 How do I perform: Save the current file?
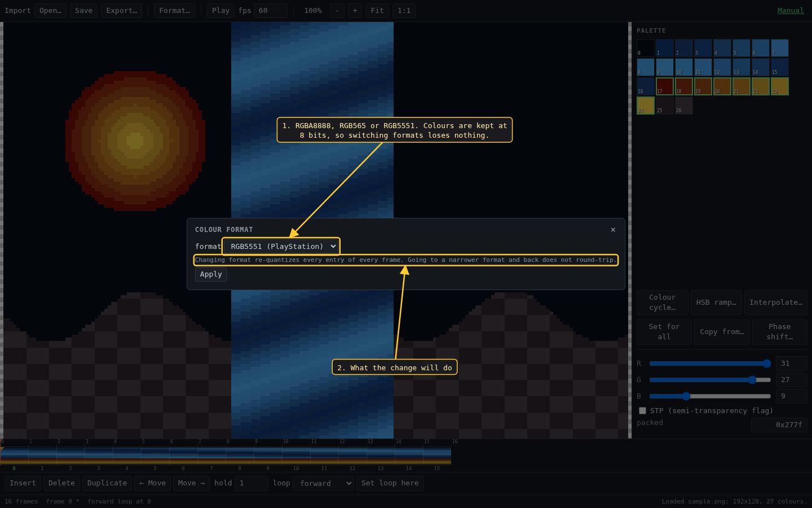click(83, 11)
